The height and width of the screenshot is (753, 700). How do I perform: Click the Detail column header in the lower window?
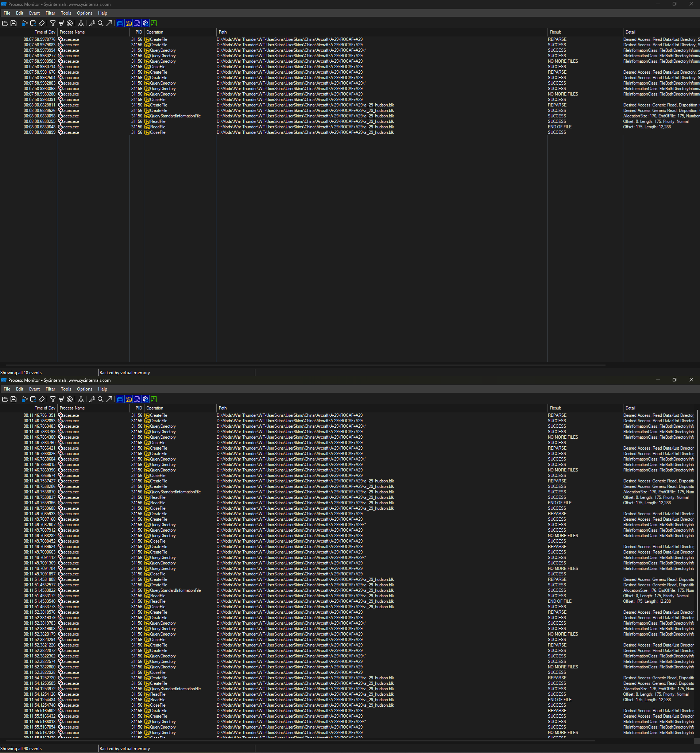click(660, 408)
